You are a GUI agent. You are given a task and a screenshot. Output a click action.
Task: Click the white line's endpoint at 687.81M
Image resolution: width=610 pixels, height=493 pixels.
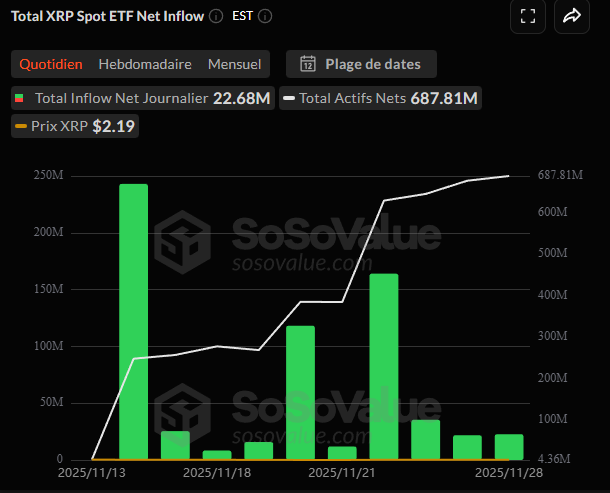pyautogui.click(x=509, y=176)
